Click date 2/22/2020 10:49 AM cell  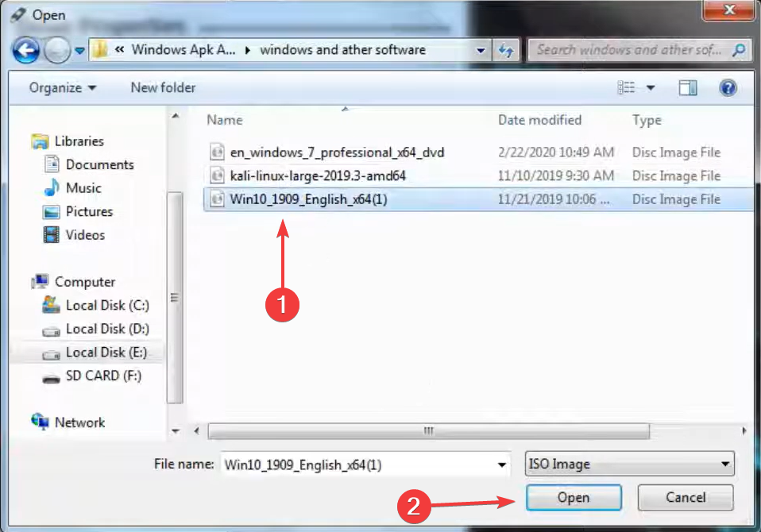point(556,152)
